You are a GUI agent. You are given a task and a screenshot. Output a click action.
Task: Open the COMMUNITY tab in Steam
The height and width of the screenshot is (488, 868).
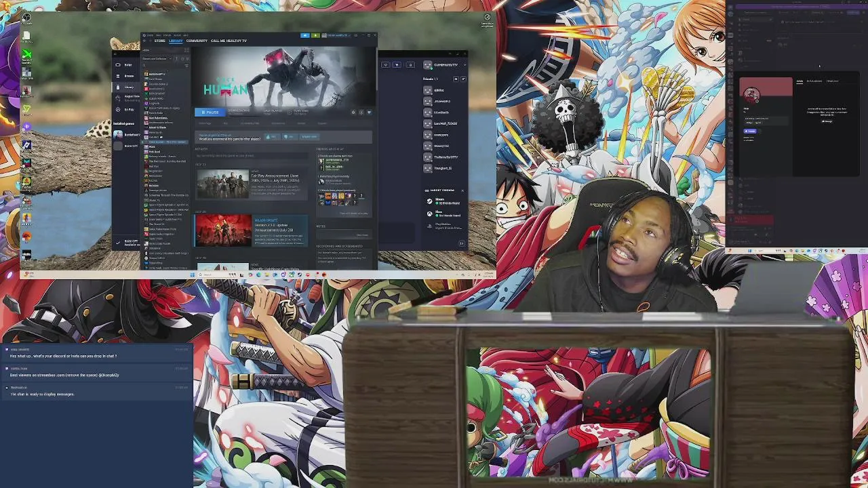pos(197,41)
